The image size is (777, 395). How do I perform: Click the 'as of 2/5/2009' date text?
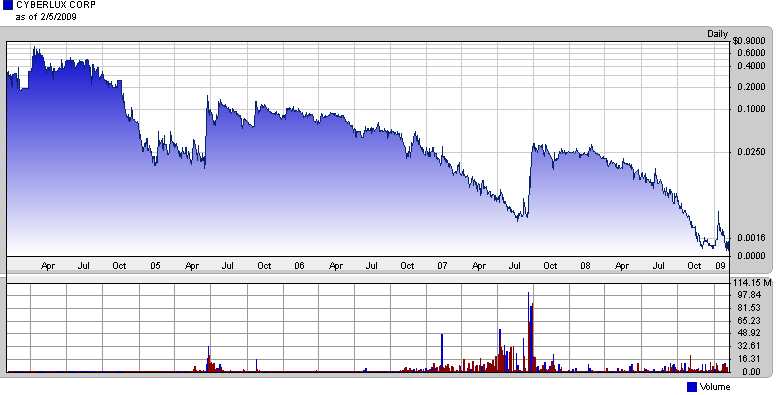click(x=46, y=17)
